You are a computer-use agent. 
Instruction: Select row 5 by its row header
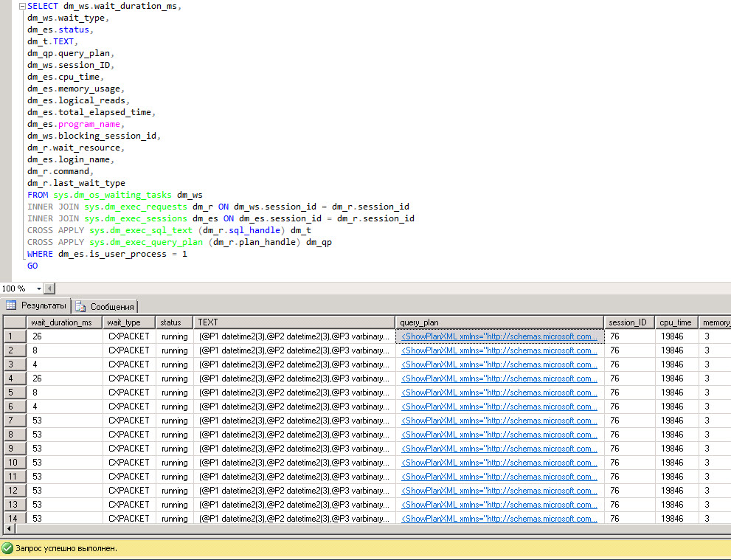(13, 393)
